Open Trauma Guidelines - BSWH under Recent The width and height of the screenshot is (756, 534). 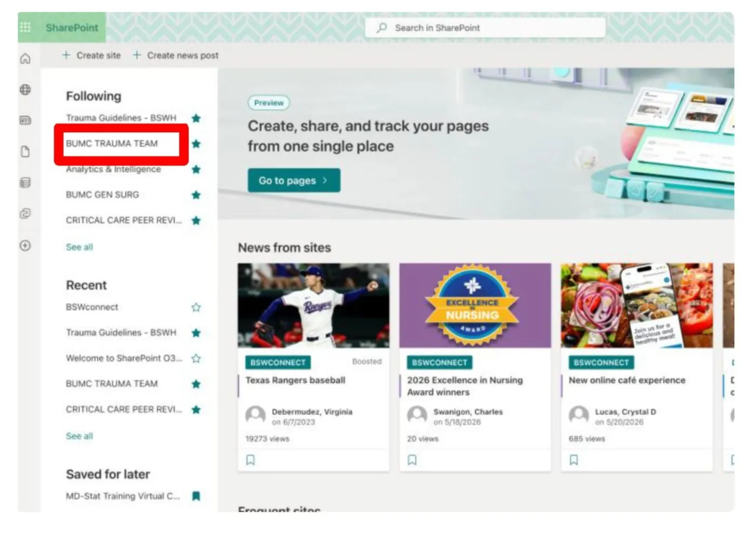click(121, 333)
